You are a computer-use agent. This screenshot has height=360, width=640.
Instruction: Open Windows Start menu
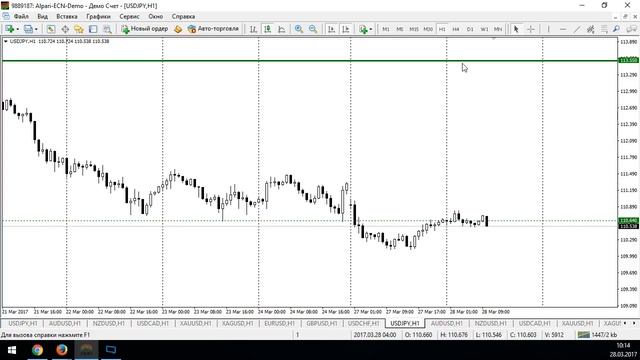click(12, 350)
